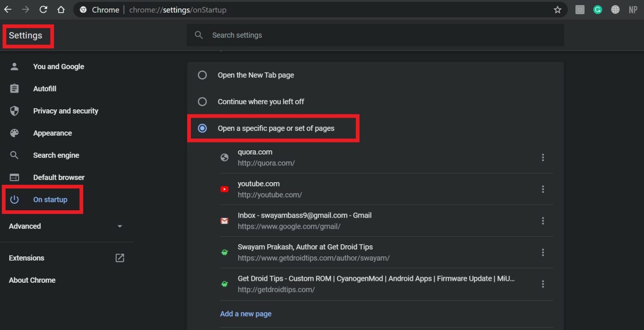Click the Home icon in toolbar
The image size is (644, 330).
61,10
